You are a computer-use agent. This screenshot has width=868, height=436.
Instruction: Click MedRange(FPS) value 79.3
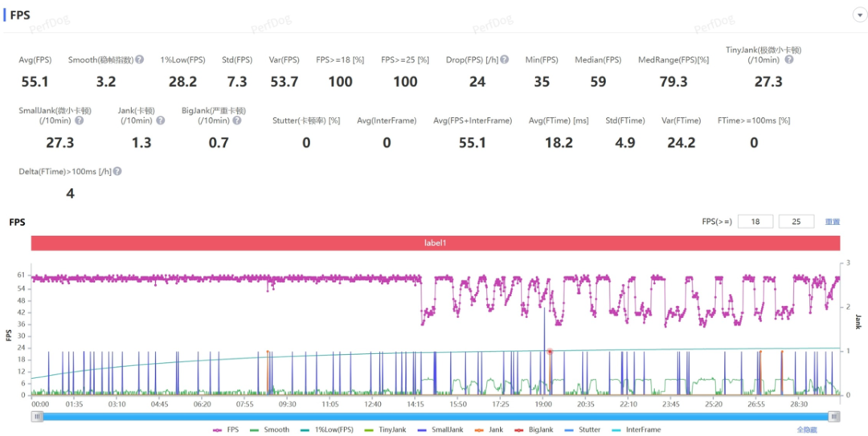[x=674, y=82]
